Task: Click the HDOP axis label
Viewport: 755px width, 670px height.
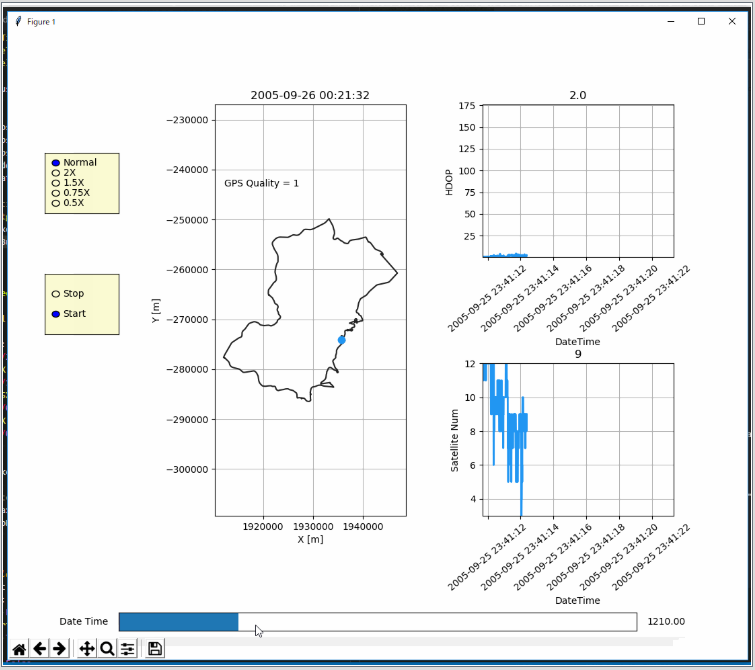Action: [x=449, y=182]
